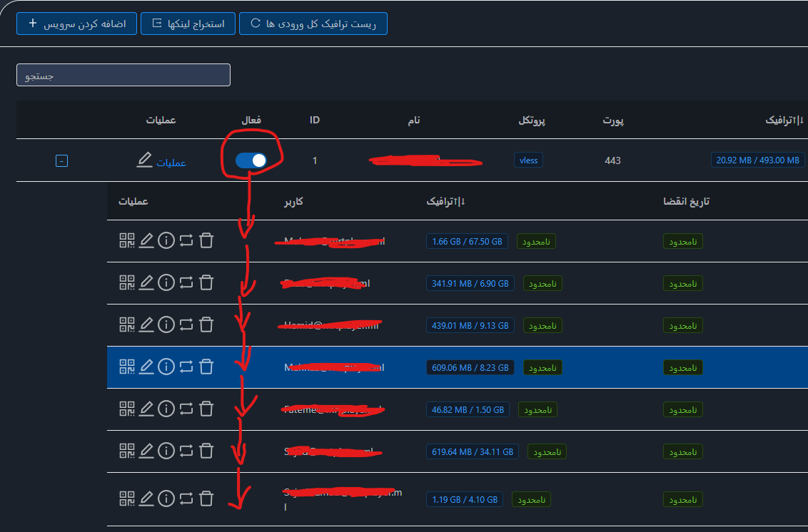The height and width of the screenshot is (532, 808).
Task: Delete the user with 46.82 MB / 1.50 GB traffic
Action: click(x=206, y=409)
